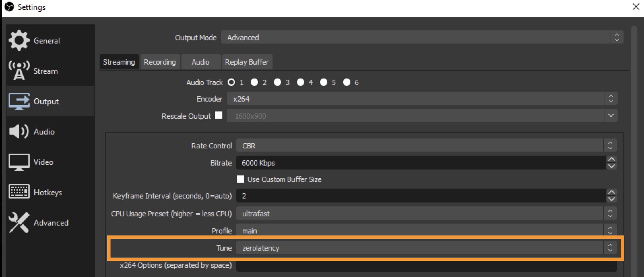Click the x264 Options text field
This screenshot has height=277, width=644.
pos(426,265)
